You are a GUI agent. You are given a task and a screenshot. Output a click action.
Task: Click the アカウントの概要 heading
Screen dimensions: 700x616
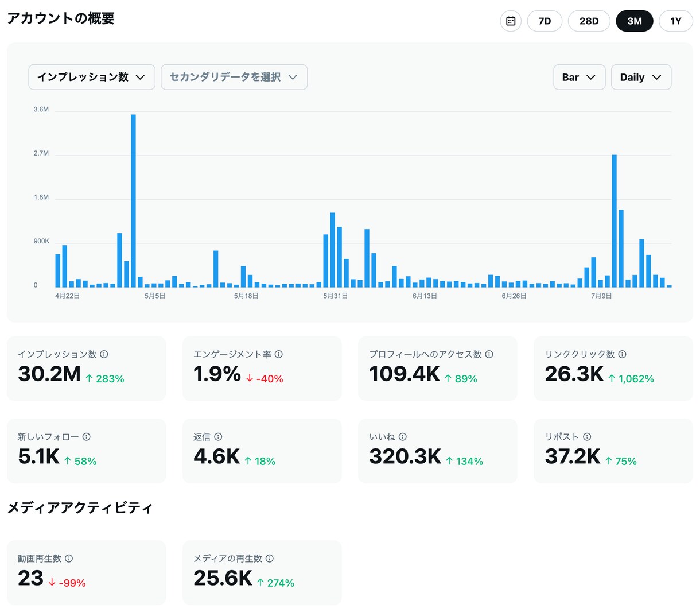pyautogui.click(x=61, y=18)
